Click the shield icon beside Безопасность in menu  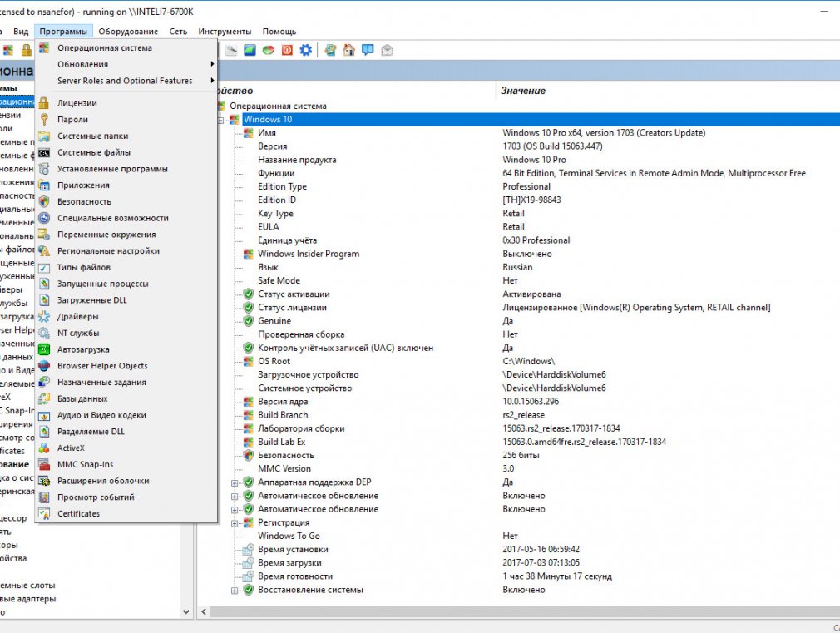click(44, 201)
